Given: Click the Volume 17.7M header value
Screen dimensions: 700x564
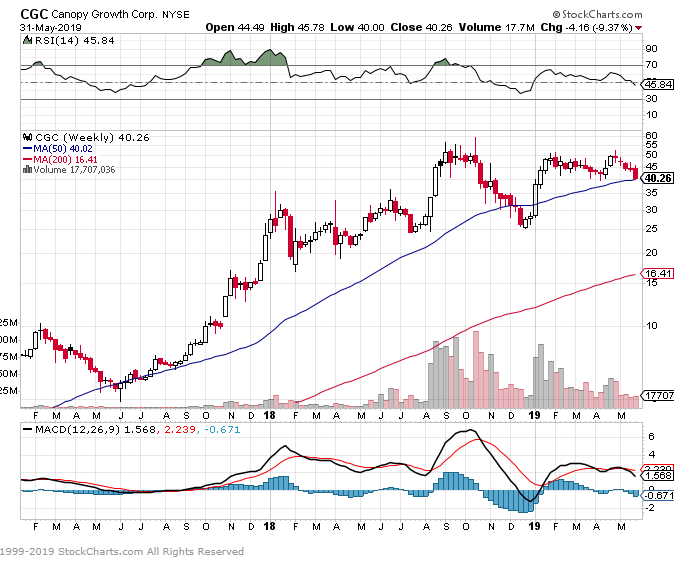Looking at the screenshot, I should pyautogui.click(x=496, y=27).
